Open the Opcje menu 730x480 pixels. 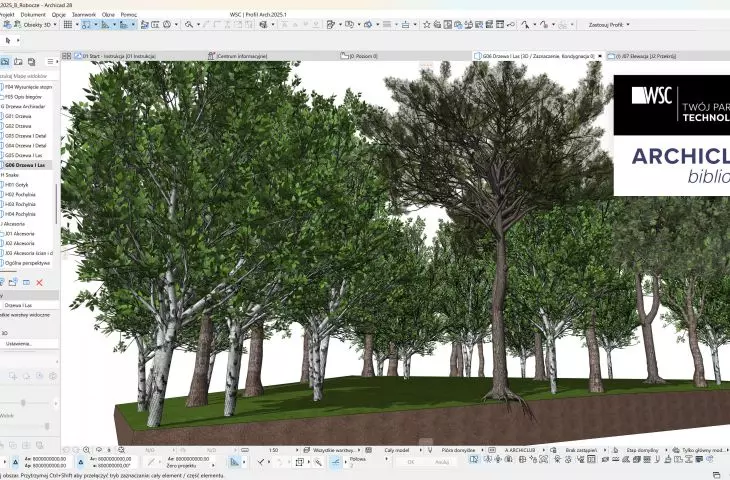tap(59, 14)
